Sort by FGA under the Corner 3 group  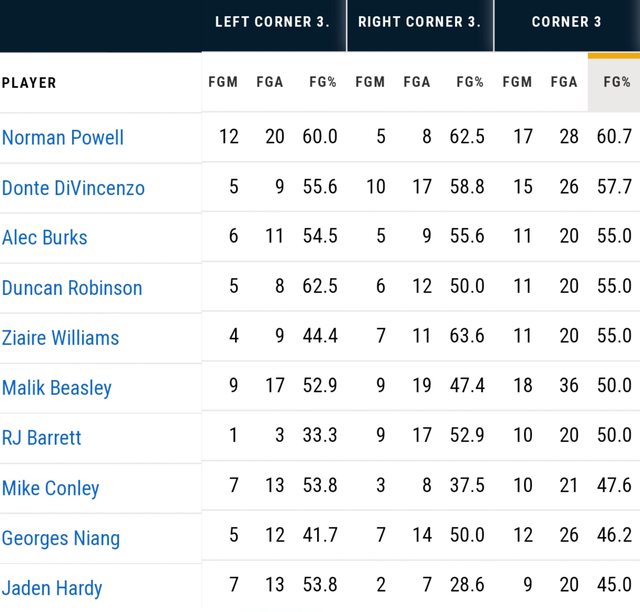[564, 82]
